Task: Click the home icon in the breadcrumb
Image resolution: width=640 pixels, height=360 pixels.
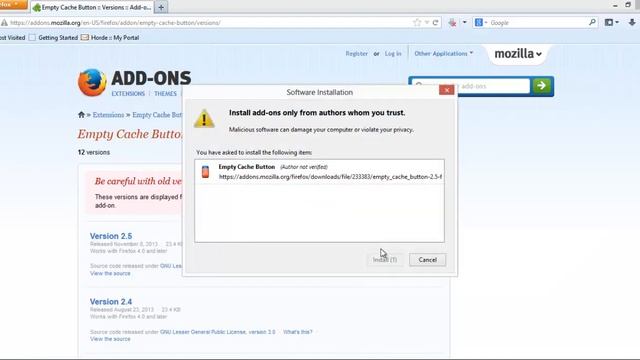Action: tap(81, 115)
